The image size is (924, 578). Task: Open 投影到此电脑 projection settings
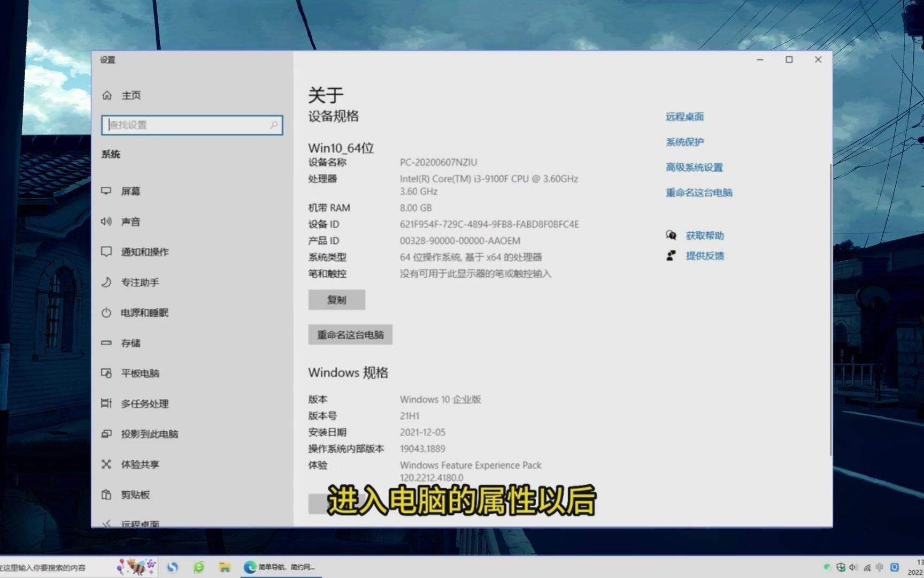click(x=149, y=434)
